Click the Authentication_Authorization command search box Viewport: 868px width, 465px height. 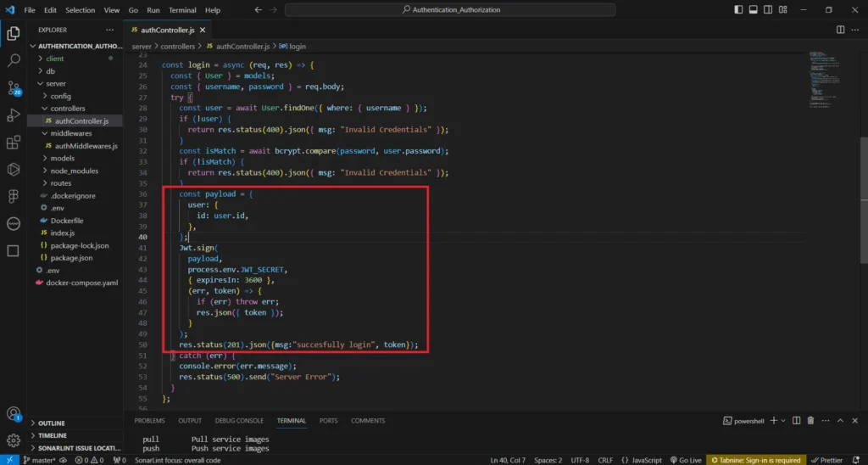450,10
